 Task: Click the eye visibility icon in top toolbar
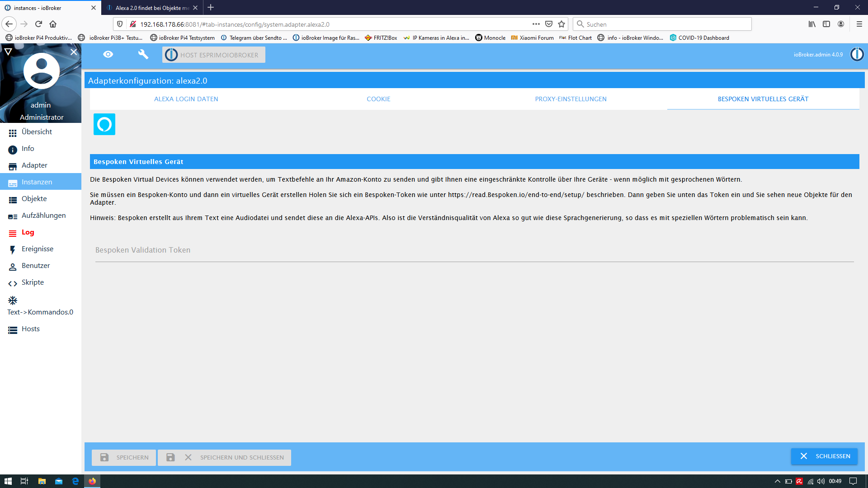(x=108, y=54)
